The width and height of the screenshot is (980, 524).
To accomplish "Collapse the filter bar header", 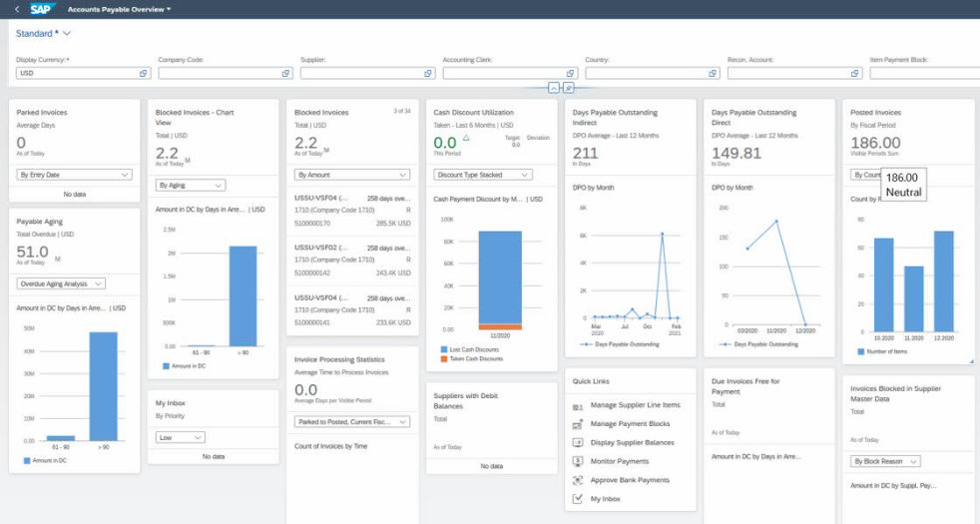I will pos(554,88).
